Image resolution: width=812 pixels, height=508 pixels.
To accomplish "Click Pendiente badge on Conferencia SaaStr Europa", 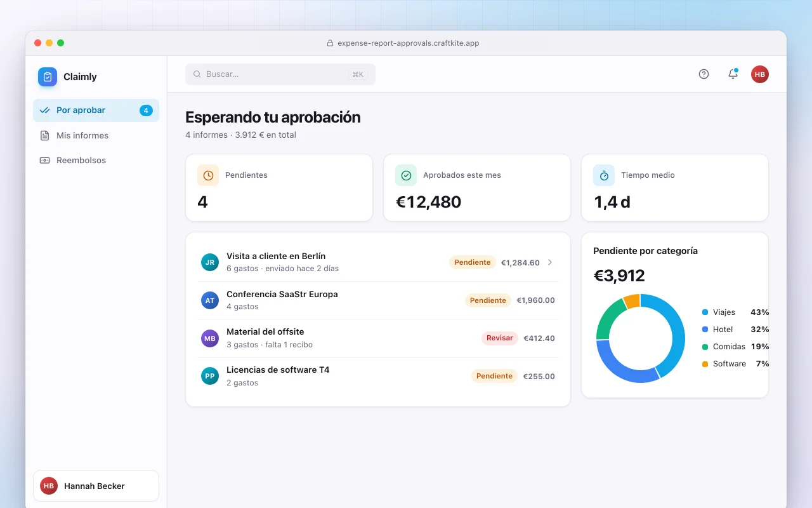I will click(488, 300).
